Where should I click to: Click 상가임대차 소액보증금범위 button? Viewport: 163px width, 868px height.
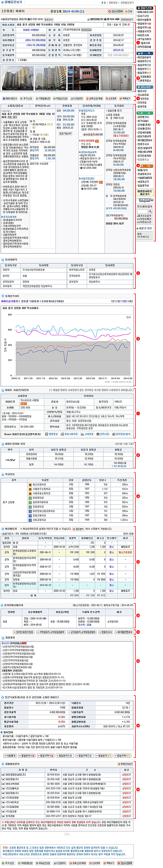(x=82, y=632)
